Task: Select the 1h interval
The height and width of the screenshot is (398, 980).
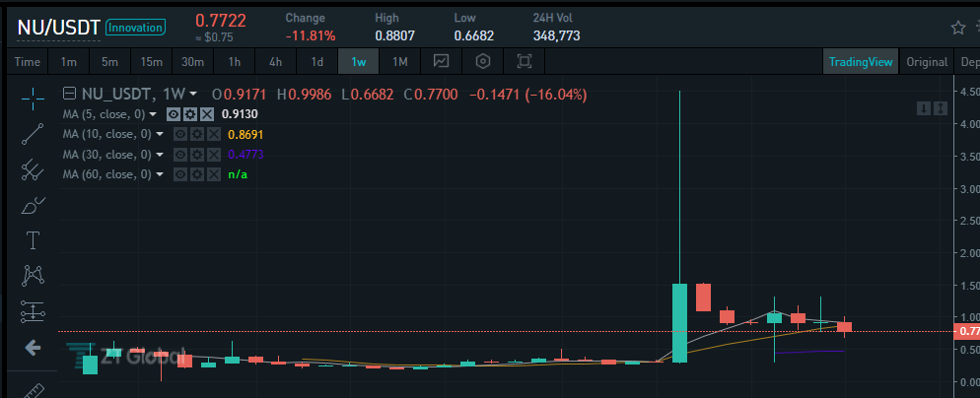Action: 234,62
